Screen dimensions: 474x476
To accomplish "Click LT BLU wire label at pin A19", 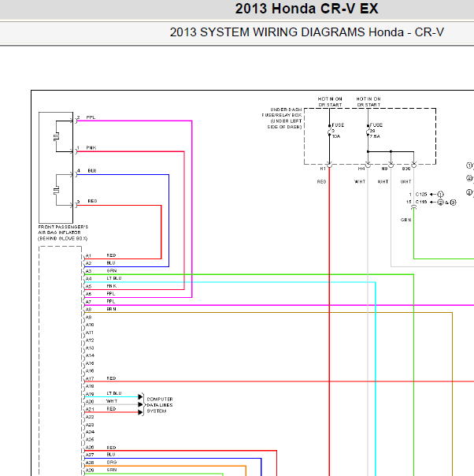I will (x=114, y=393).
